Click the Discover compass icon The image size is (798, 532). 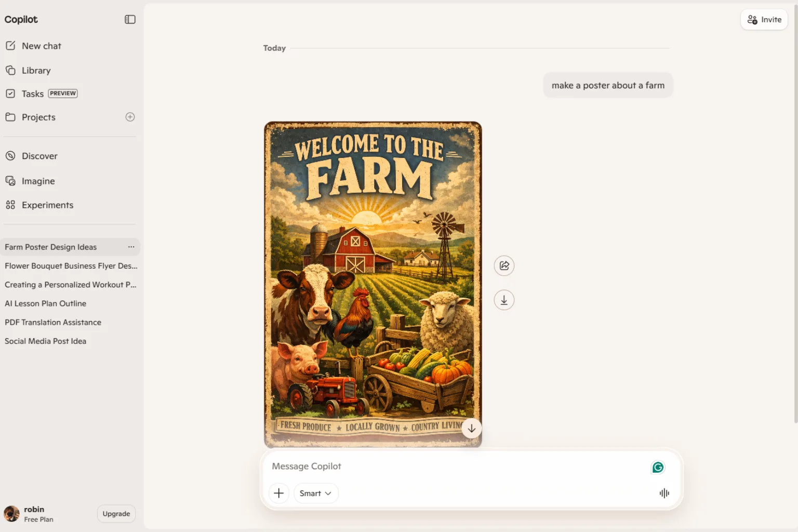[10, 156]
